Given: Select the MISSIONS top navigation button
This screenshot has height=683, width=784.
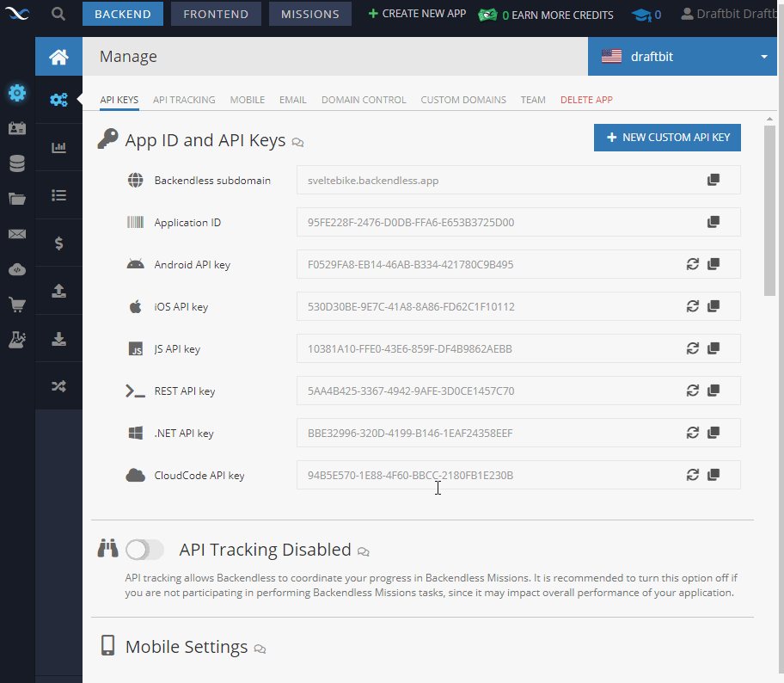Looking at the screenshot, I should click(x=310, y=14).
